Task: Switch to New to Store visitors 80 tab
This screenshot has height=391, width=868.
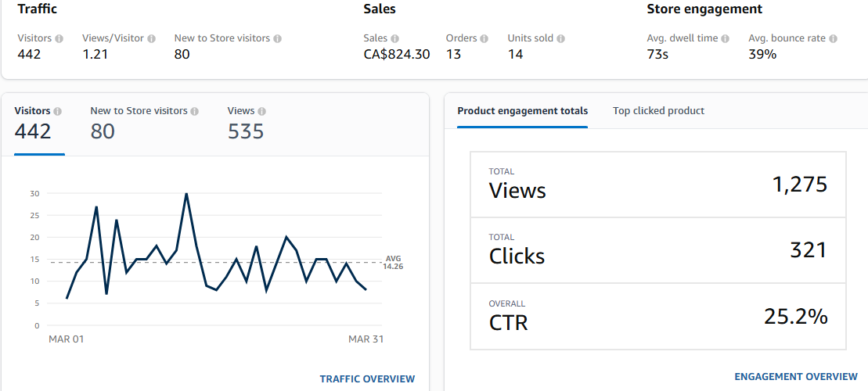Action: coord(144,124)
